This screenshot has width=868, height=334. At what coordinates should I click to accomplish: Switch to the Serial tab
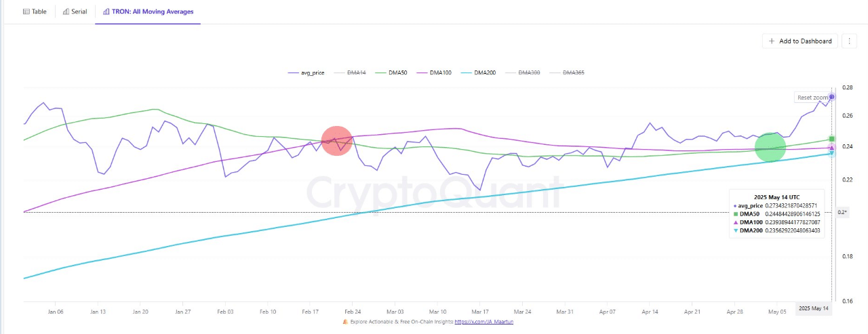click(75, 12)
